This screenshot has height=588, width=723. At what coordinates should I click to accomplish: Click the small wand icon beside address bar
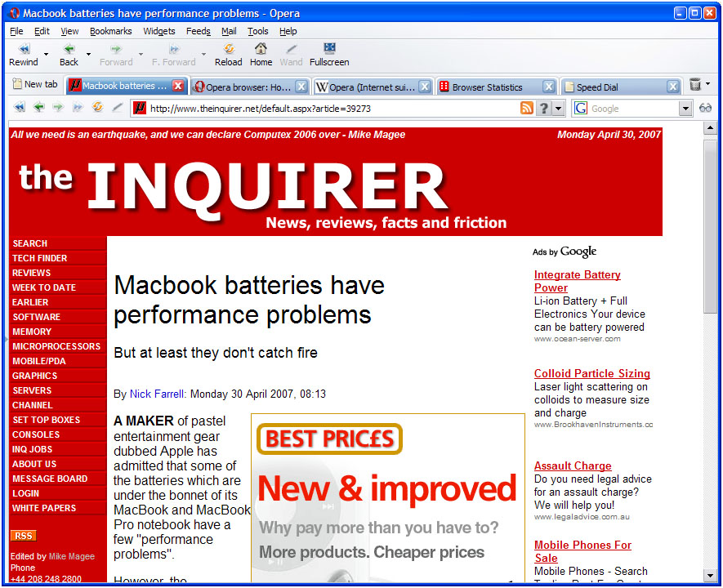tap(118, 108)
